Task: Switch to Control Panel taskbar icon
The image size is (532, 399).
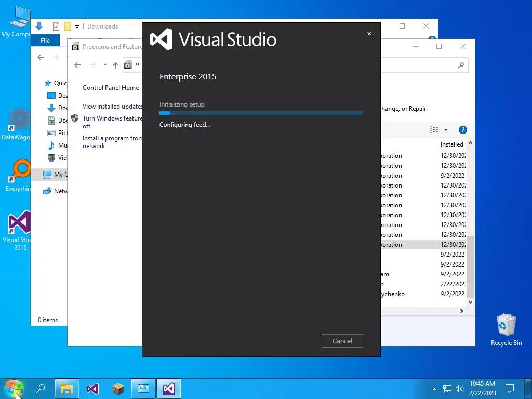Action: tap(143, 389)
